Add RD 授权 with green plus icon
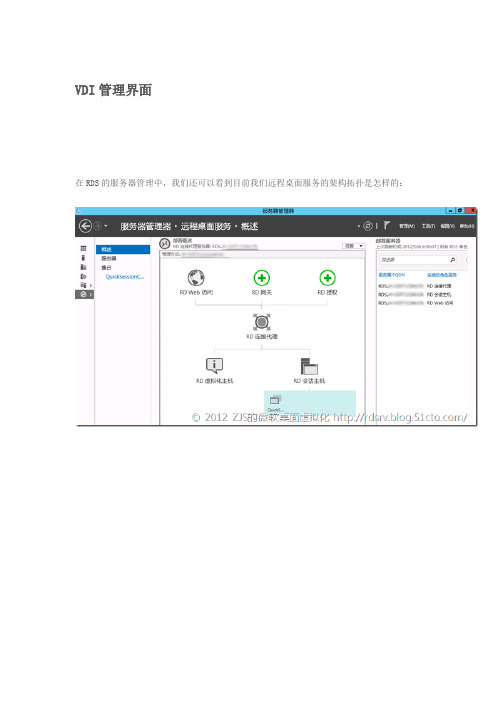The height and width of the screenshot is (702, 496). click(328, 278)
